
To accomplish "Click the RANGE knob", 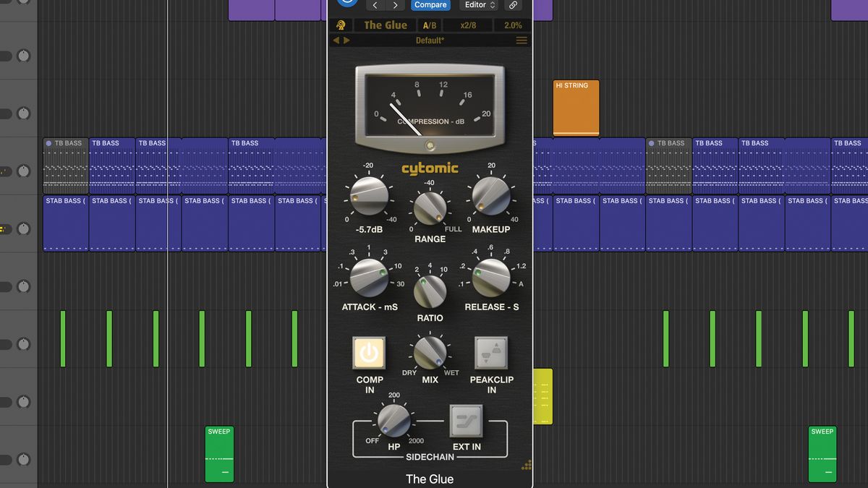I will (x=430, y=207).
